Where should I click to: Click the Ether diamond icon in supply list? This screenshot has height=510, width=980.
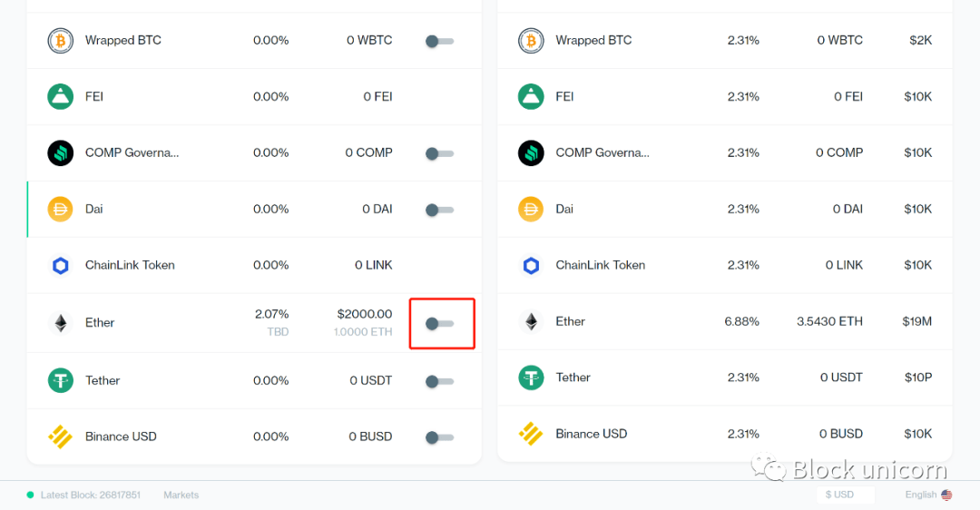(61, 323)
